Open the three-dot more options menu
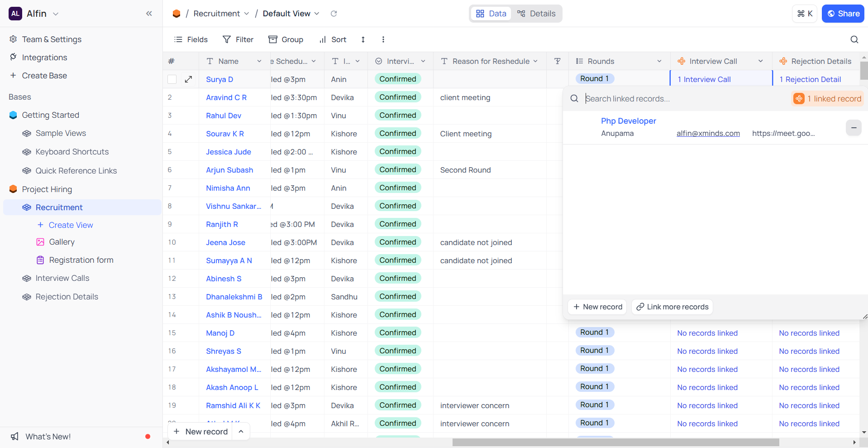868x448 pixels. pyautogui.click(x=383, y=39)
